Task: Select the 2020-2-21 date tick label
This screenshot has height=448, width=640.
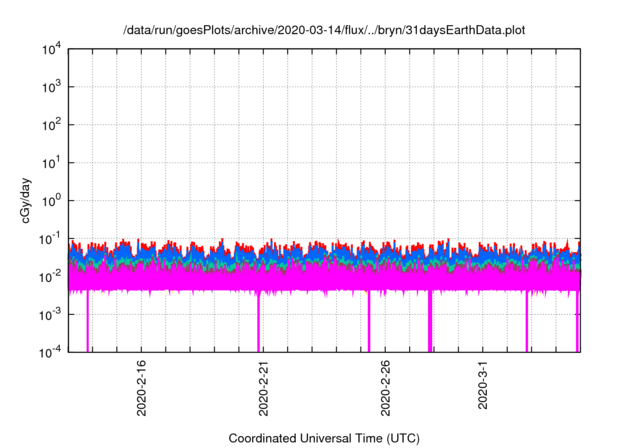Action: coord(264,388)
